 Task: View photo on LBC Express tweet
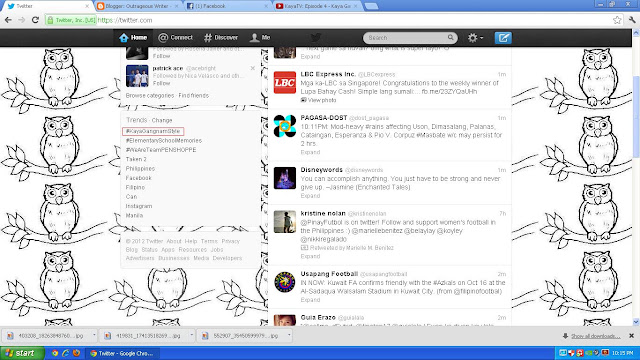tap(319, 100)
